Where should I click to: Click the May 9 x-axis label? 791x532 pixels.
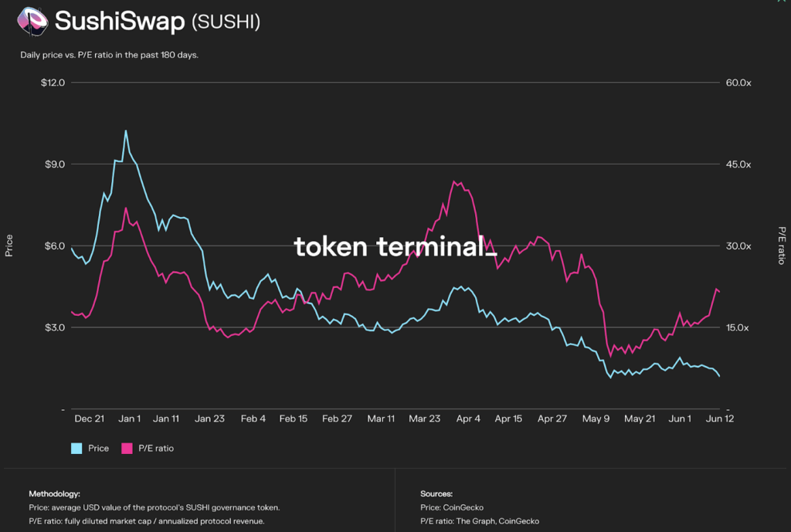(x=596, y=418)
